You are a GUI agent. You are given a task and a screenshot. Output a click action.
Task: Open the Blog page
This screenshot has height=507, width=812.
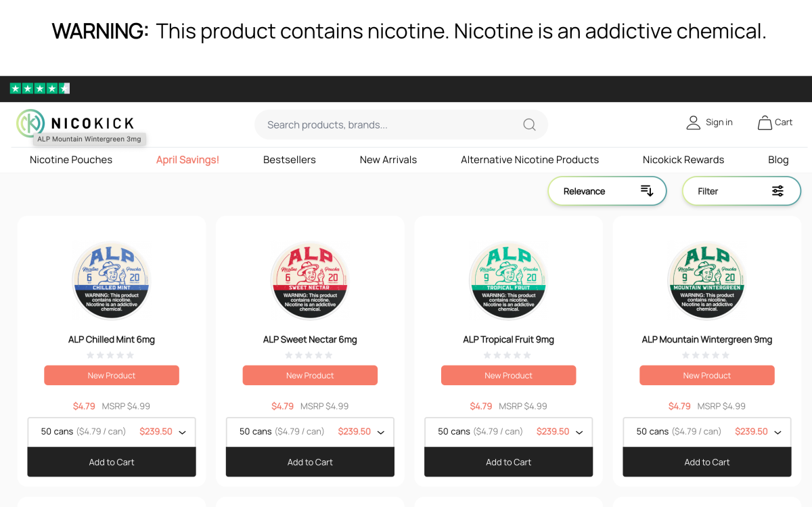tap(778, 160)
